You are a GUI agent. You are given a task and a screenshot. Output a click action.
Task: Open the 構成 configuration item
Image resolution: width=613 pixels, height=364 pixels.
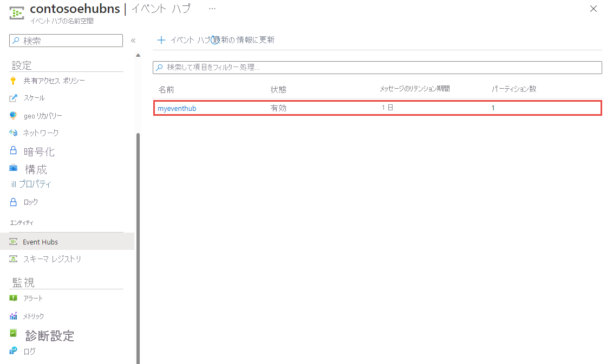coord(36,169)
